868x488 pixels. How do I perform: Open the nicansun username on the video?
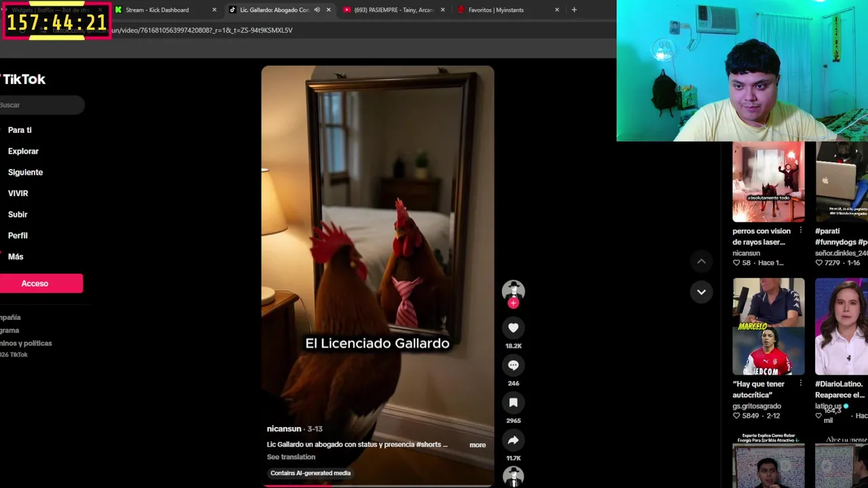coord(284,429)
